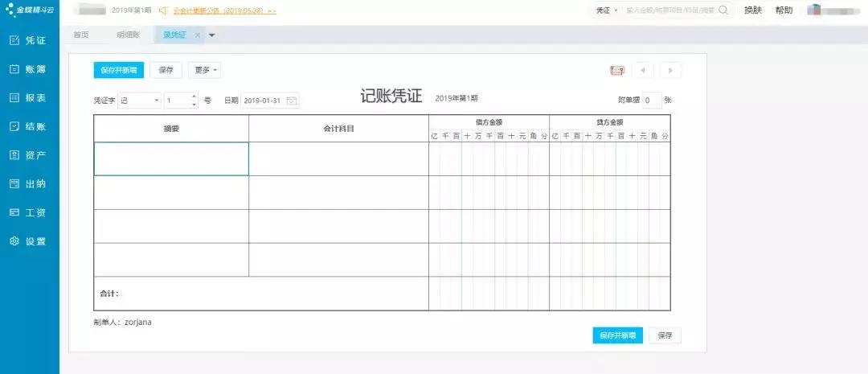Click the red print icon above the voucher
Viewport: 868px width, 374px height.
point(617,71)
